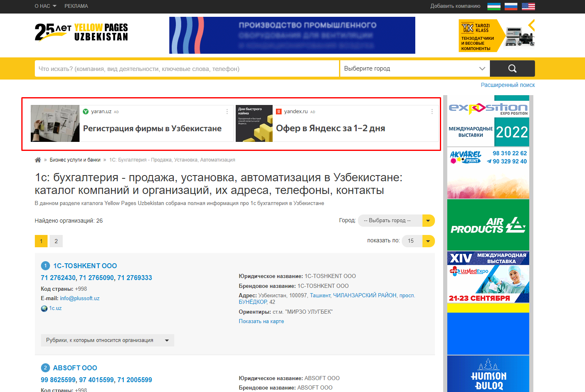The image size is (585, 392).
Task: Open 1C-TOSHKENT OOO company page
Action: [85, 266]
